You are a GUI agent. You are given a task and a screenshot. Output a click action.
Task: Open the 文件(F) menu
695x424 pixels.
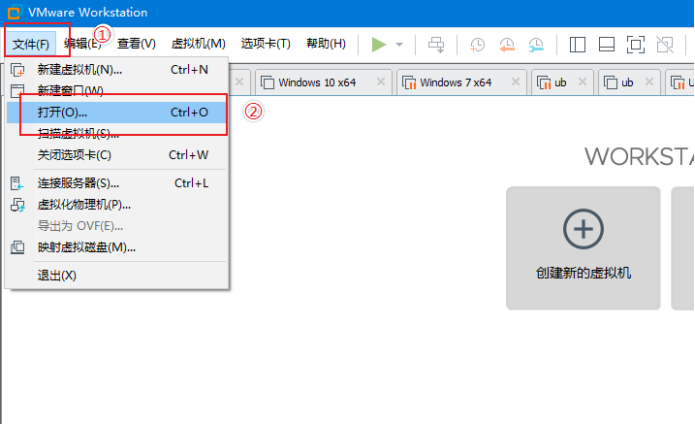pyautogui.click(x=31, y=44)
